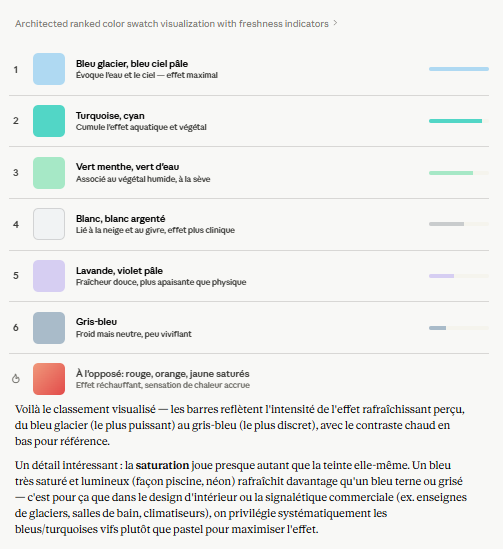Click the Lavande intensity bar
The image size is (503, 549).
pos(459,276)
